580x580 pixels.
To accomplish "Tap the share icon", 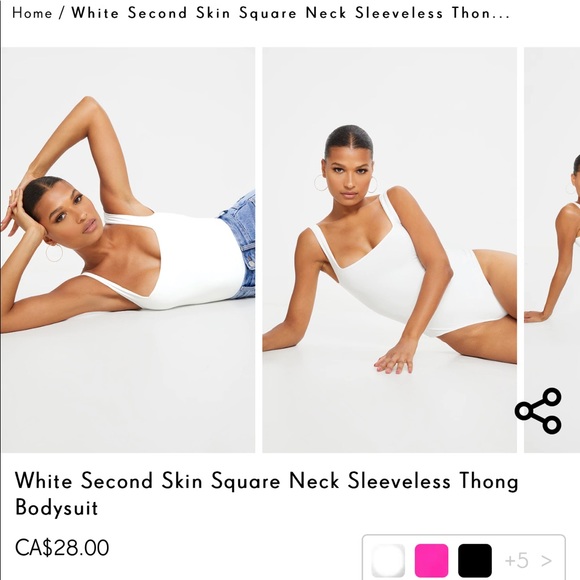I will pos(538,411).
